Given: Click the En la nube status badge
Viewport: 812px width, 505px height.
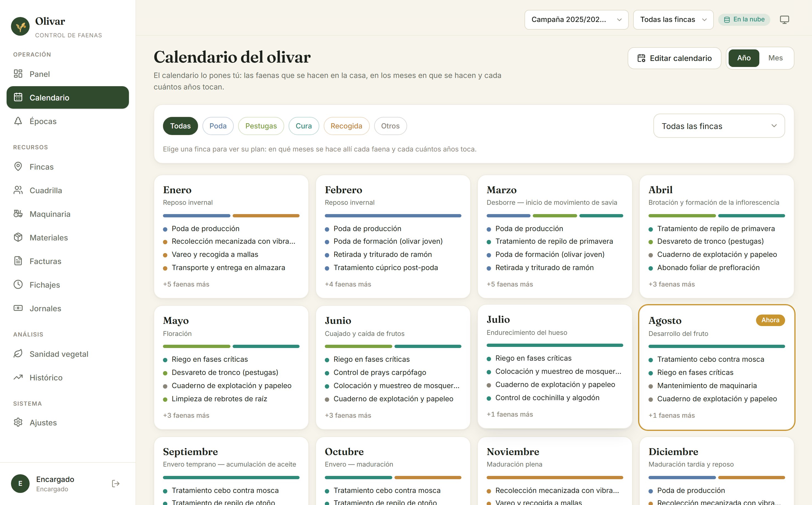Looking at the screenshot, I should (744, 20).
